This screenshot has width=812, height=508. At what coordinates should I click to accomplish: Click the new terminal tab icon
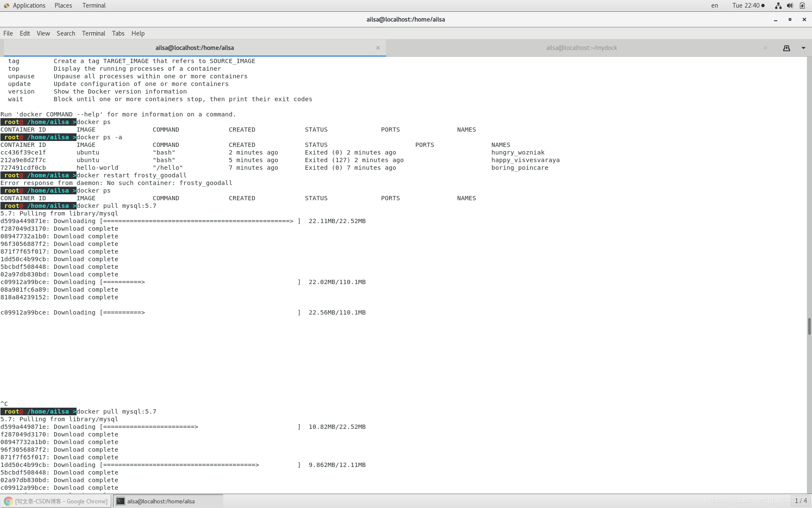click(787, 48)
